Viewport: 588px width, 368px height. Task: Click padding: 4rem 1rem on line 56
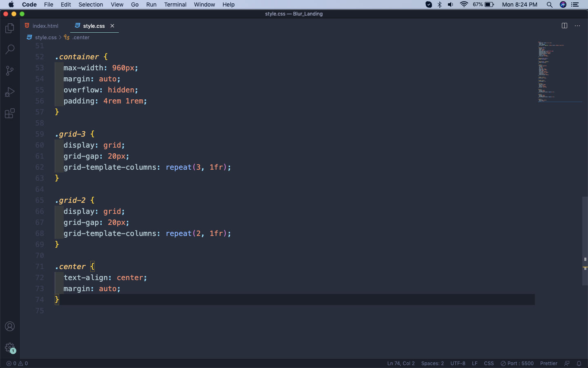coord(105,101)
